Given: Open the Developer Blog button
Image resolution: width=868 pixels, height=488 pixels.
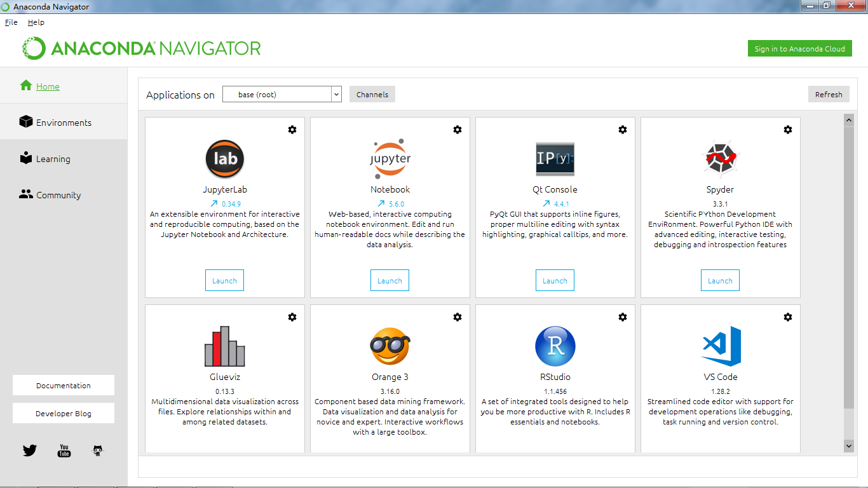Looking at the screenshot, I should tap(64, 413).
